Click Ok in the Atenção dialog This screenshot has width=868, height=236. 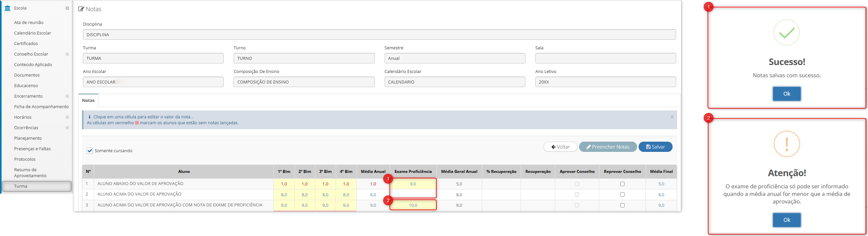click(x=787, y=220)
